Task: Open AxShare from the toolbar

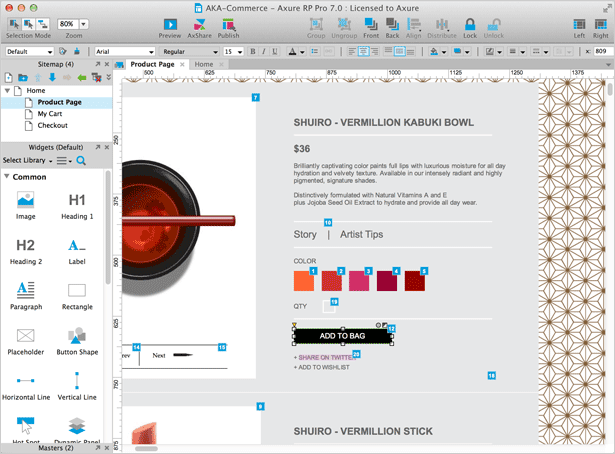Action: pos(199,25)
